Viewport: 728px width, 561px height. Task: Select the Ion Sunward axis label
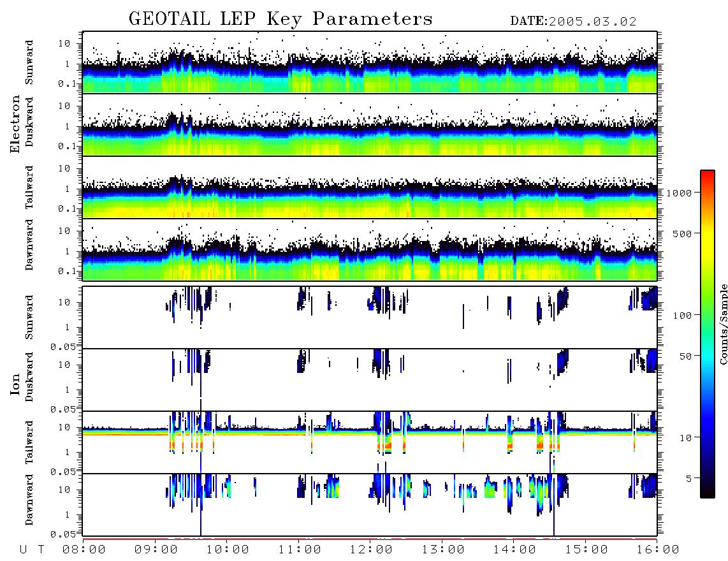point(29,317)
